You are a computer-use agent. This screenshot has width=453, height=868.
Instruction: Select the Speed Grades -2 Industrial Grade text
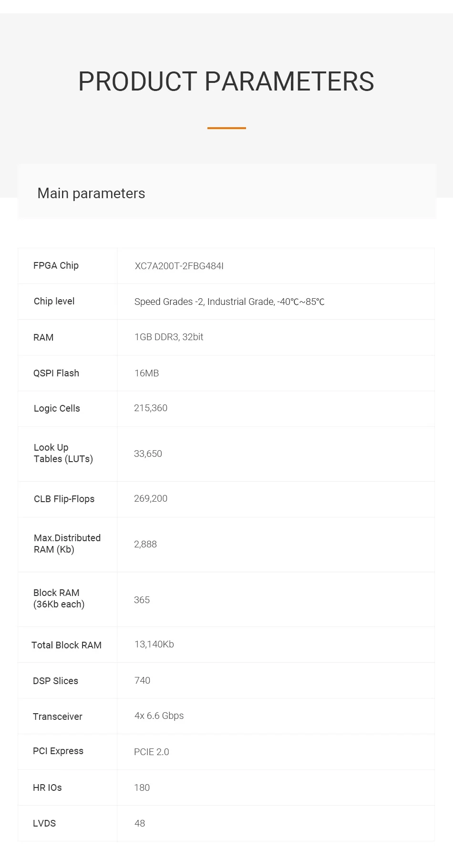(x=229, y=302)
